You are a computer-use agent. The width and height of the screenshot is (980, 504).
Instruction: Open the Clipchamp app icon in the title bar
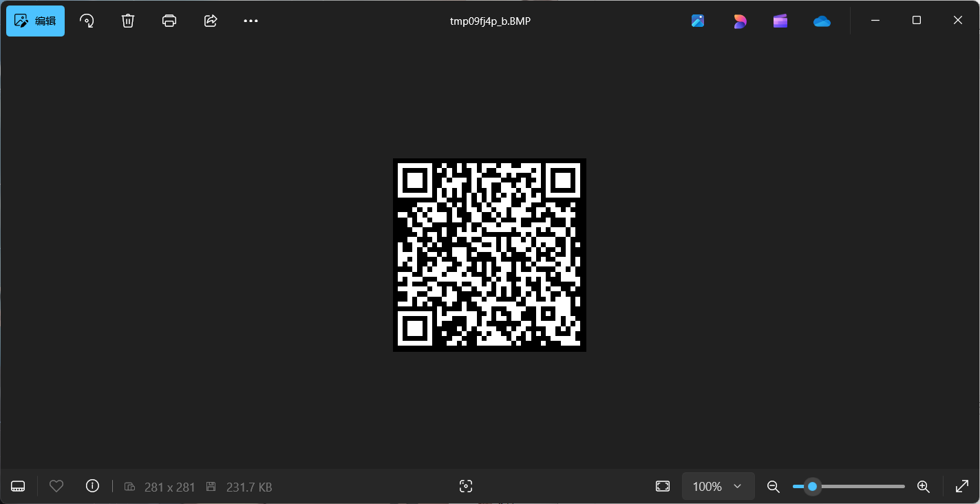(780, 21)
